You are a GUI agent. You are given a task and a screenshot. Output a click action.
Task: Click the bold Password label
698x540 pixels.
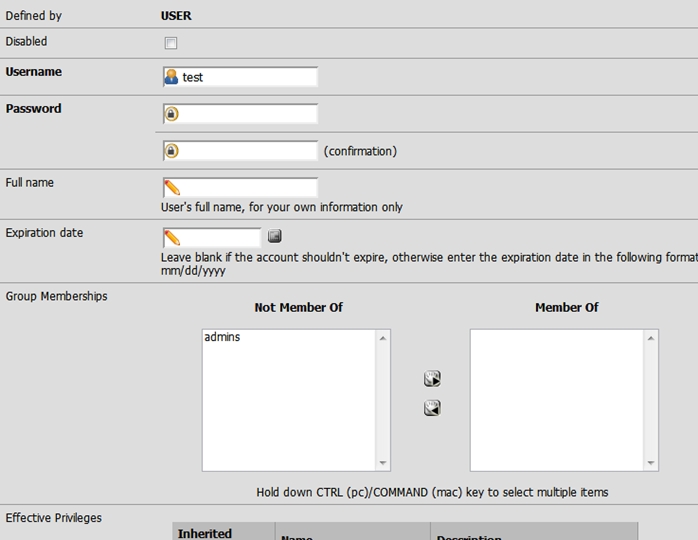pos(33,109)
